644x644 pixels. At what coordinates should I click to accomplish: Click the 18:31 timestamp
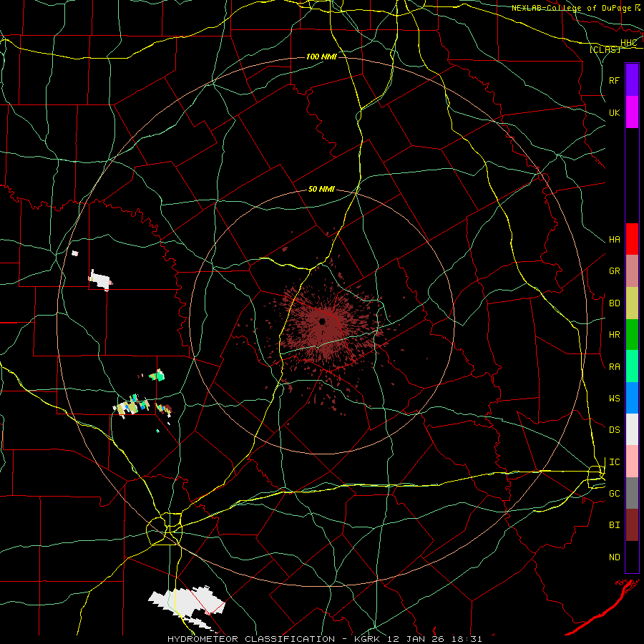pos(466,639)
